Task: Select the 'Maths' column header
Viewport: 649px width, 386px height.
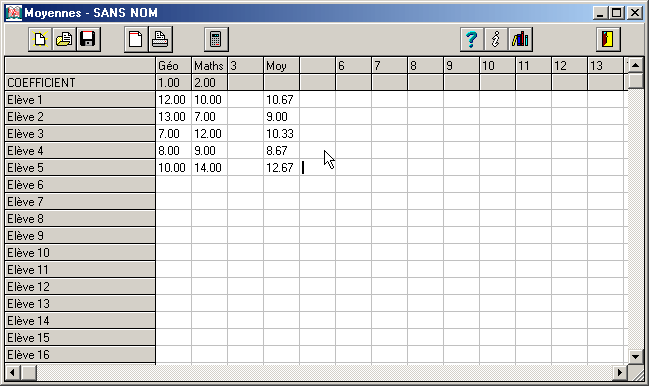Action: click(x=209, y=66)
